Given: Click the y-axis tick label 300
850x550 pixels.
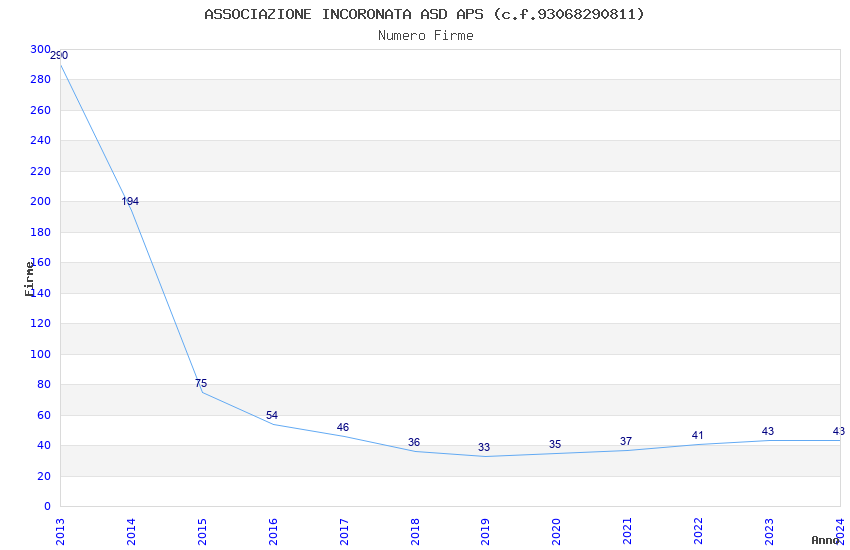Looking at the screenshot, I should click(40, 49).
